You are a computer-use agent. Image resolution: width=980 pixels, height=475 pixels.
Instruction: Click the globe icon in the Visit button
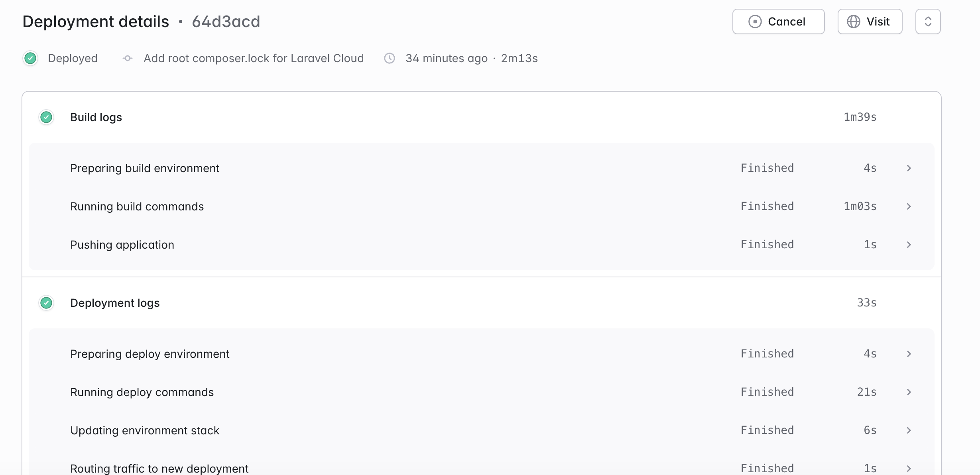pyautogui.click(x=853, y=22)
